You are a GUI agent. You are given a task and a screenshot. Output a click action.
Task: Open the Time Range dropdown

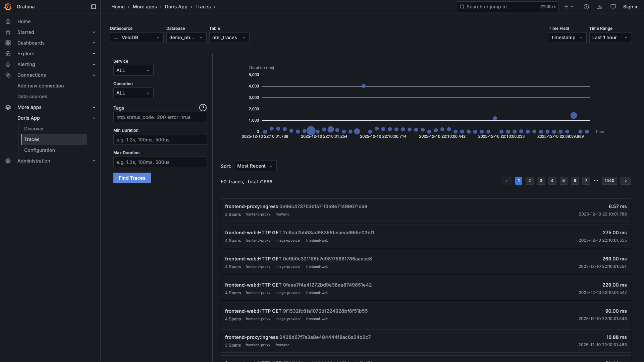tap(610, 38)
